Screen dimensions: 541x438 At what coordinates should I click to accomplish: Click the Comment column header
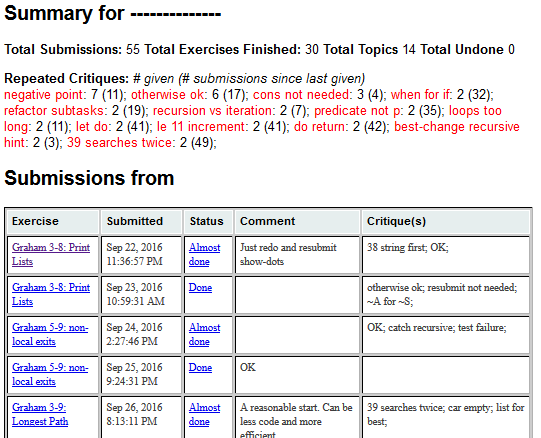[297, 222]
